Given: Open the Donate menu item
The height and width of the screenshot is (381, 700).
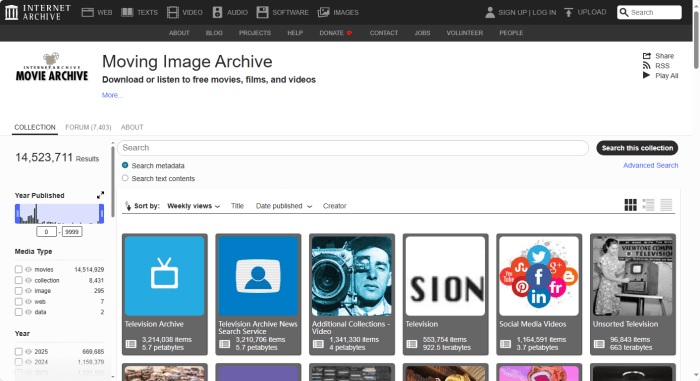Looking at the screenshot, I should coord(336,33).
